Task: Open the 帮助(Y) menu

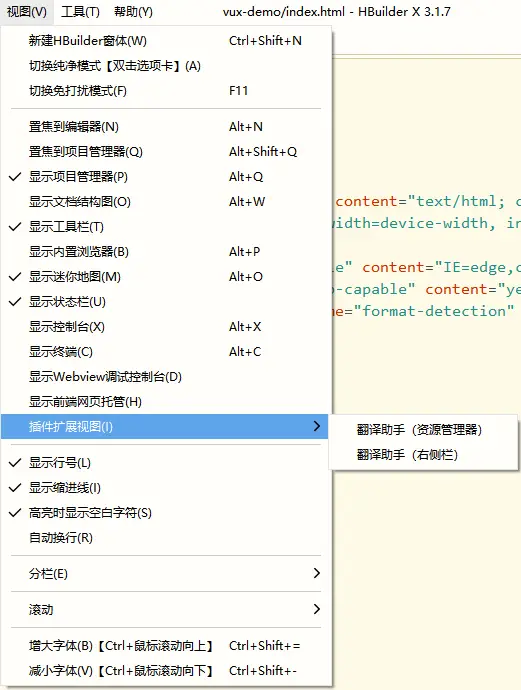Action: click(x=133, y=12)
